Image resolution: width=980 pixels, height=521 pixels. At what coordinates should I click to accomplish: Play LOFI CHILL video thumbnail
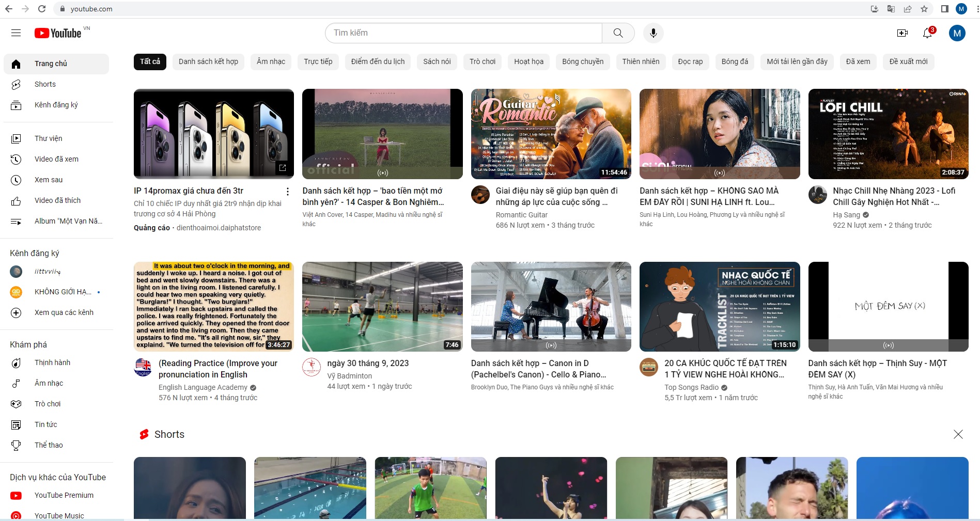point(889,134)
